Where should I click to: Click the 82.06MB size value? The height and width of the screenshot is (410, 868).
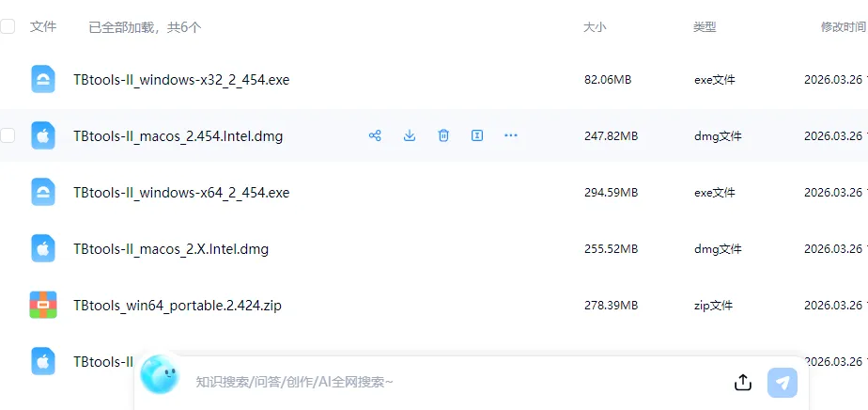[608, 80]
